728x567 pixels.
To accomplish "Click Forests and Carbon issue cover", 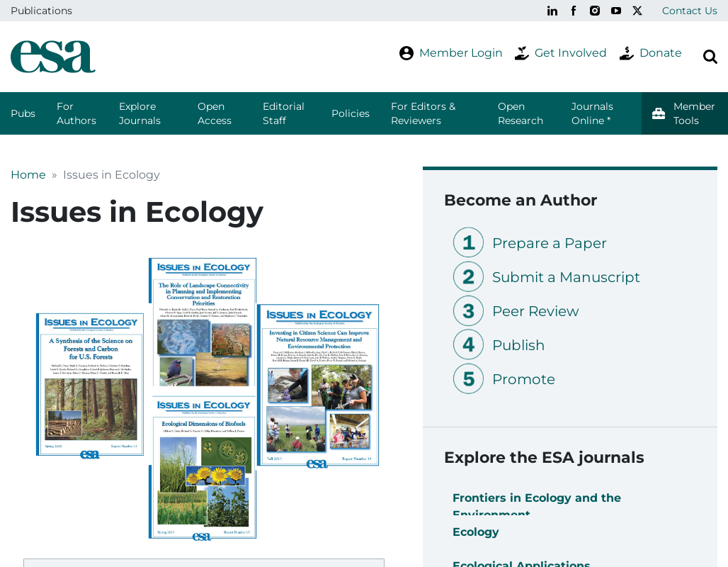I will tap(90, 386).
